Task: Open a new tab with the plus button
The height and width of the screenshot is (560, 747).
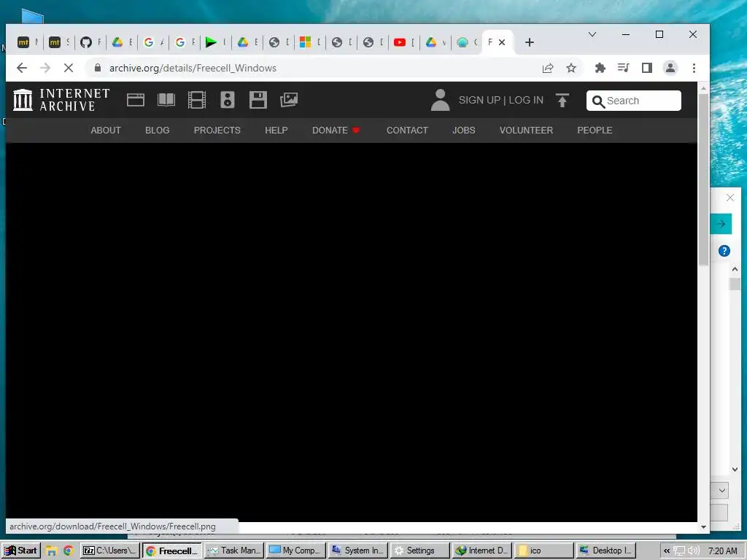Action: click(x=530, y=42)
